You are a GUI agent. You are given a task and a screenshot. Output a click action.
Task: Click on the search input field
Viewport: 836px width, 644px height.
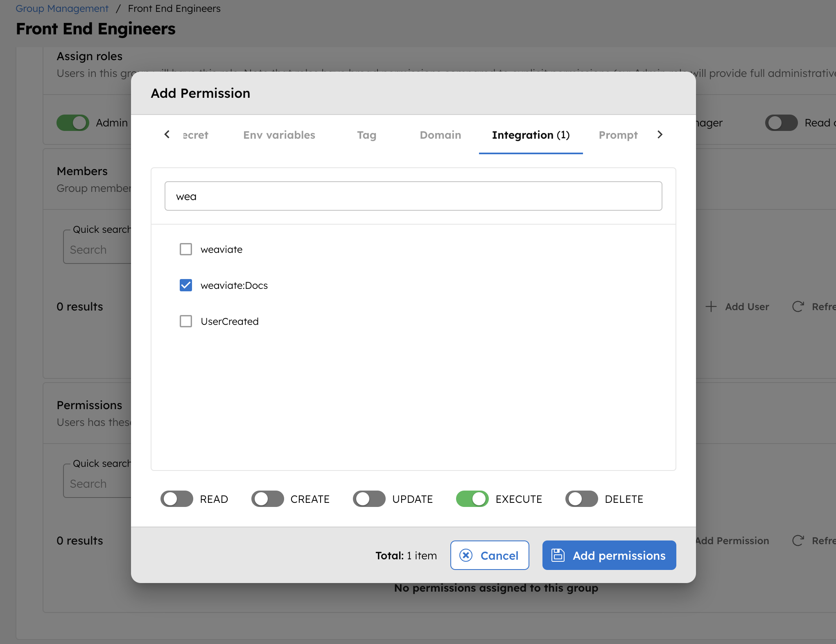413,196
